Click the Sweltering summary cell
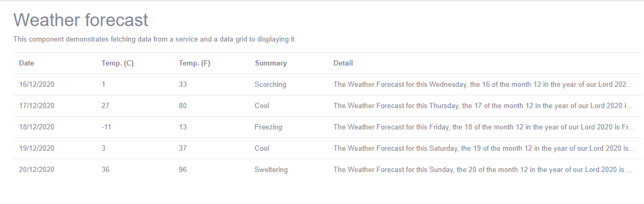The image size is (644, 204). (271, 169)
